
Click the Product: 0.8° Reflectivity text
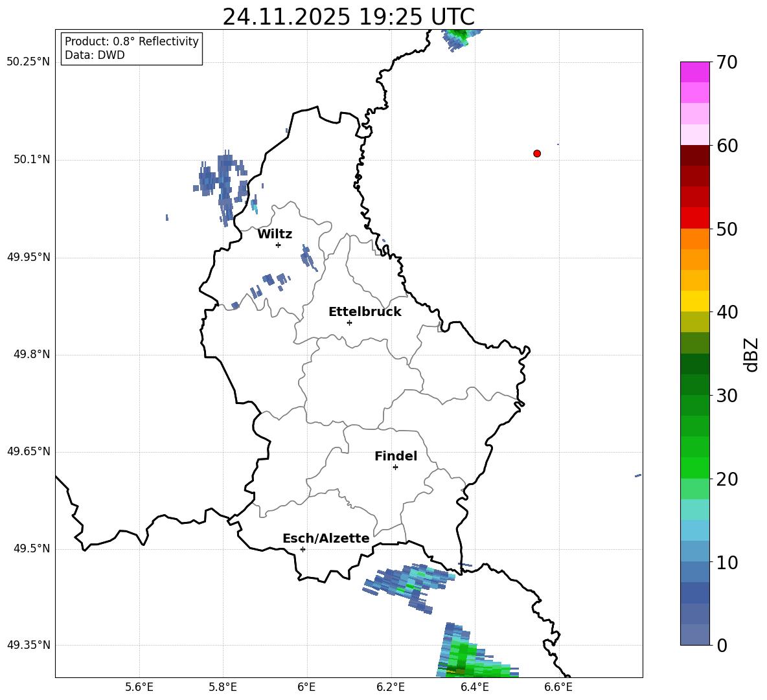(132, 41)
